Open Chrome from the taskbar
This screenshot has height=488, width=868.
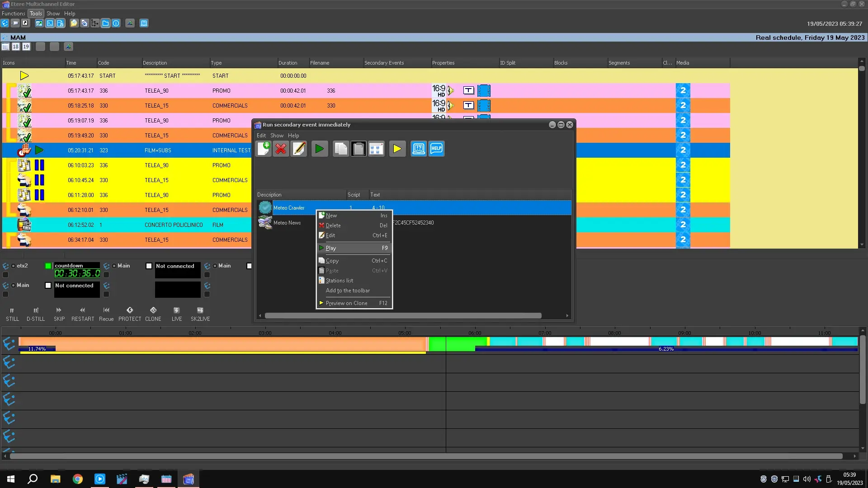[78, 479]
